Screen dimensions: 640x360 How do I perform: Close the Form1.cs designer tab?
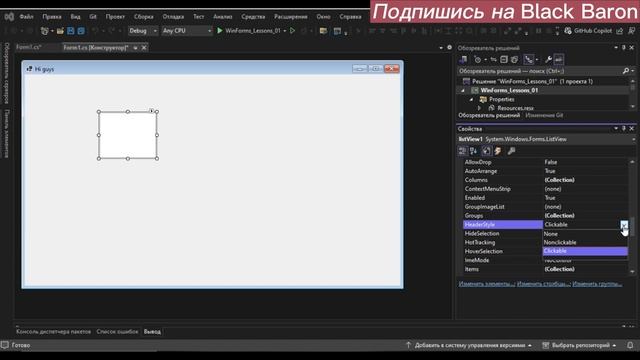coord(144,48)
